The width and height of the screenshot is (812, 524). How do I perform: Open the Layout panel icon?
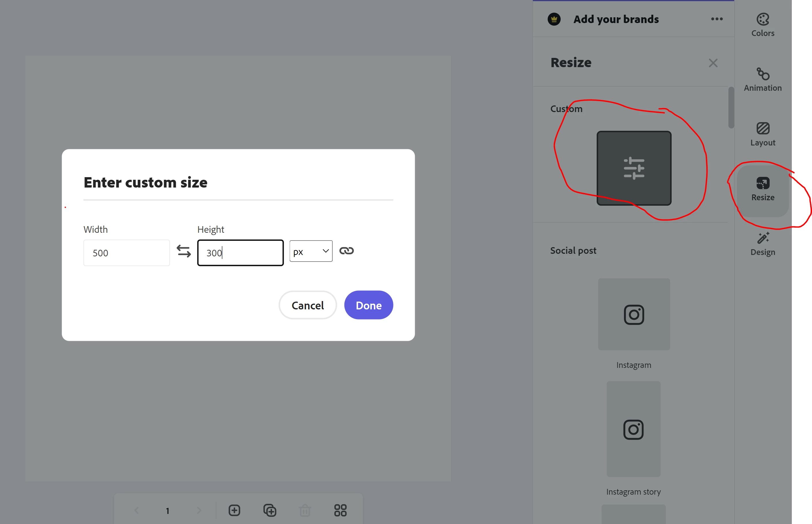[x=762, y=128]
